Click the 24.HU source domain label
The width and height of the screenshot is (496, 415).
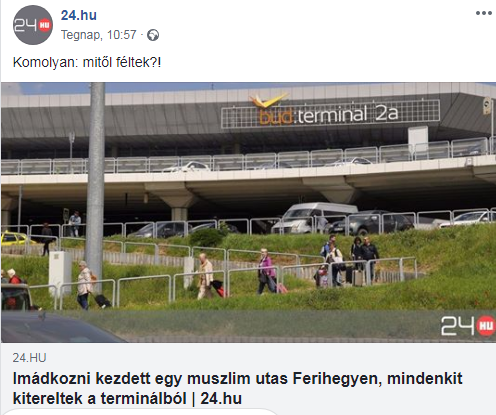29,358
